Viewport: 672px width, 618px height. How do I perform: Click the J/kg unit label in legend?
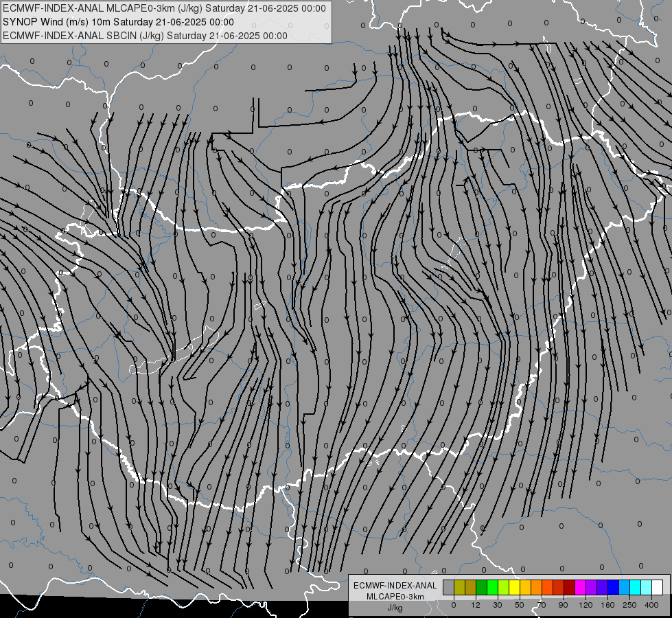[x=395, y=608]
